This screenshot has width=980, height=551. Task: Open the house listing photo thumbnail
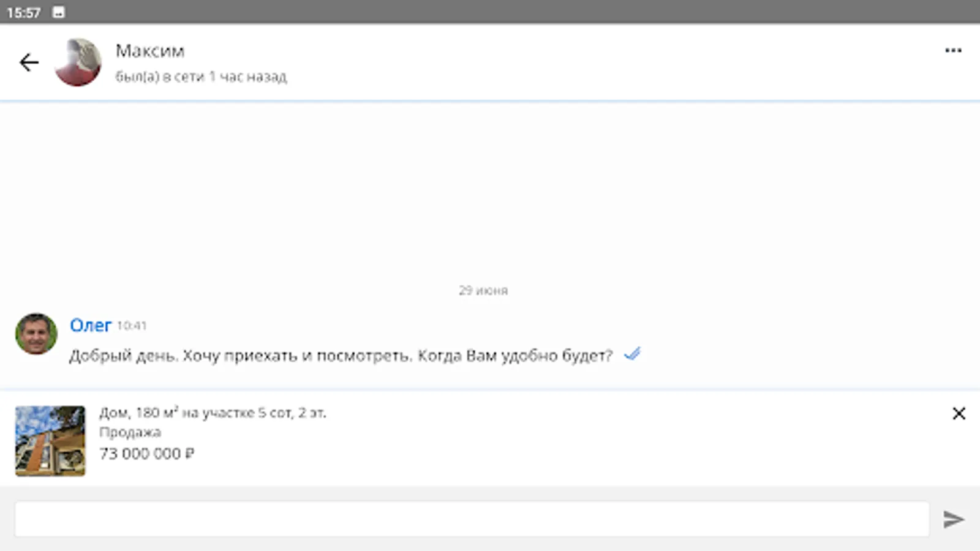point(50,441)
